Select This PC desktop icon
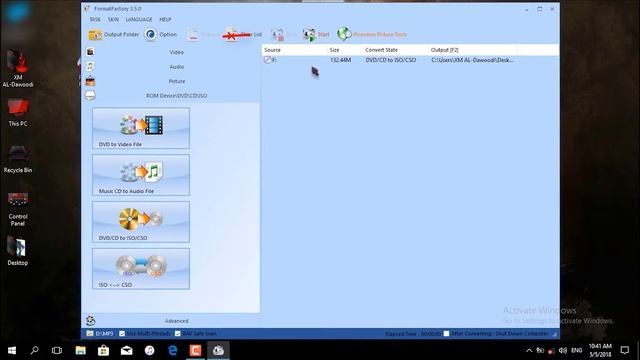 [18, 112]
